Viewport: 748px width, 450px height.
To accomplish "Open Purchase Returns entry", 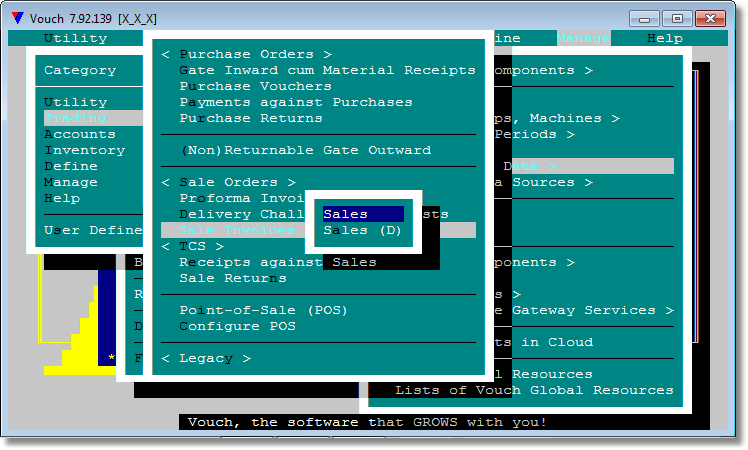I will 251,118.
